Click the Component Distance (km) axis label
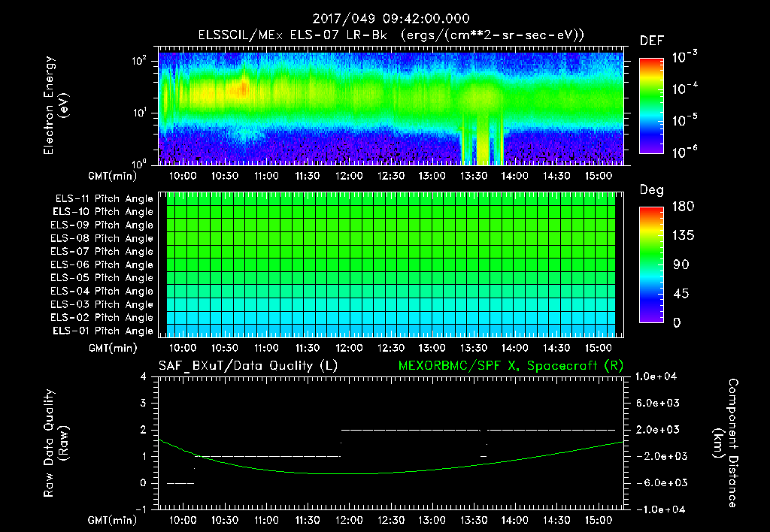The height and width of the screenshot is (532, 770). (726, 443)
